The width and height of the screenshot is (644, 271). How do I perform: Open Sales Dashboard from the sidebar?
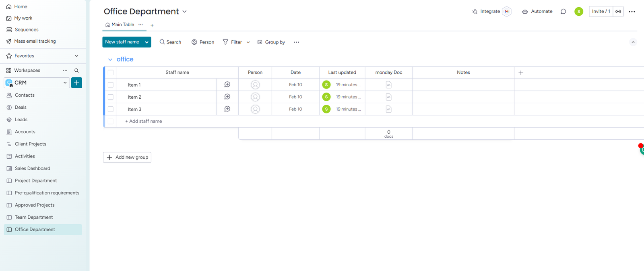[32, 168]
